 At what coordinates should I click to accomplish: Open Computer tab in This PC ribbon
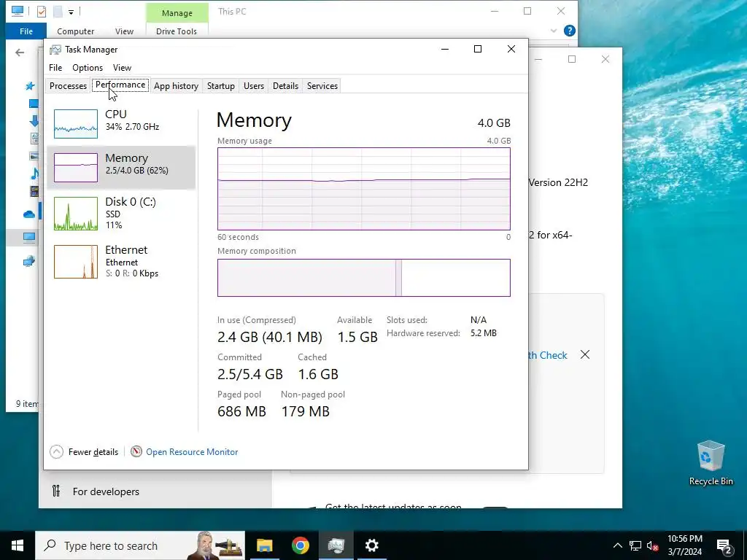point(75,31)
